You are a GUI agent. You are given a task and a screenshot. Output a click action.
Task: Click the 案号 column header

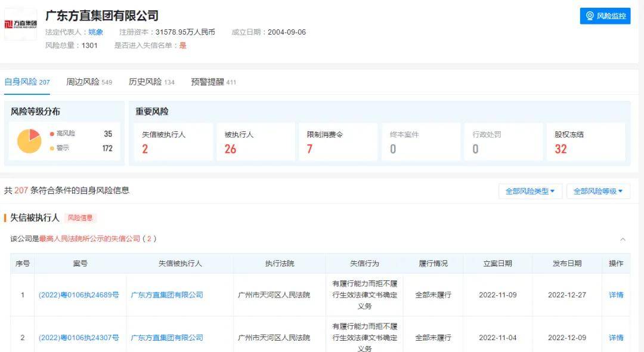click(80, 264)
